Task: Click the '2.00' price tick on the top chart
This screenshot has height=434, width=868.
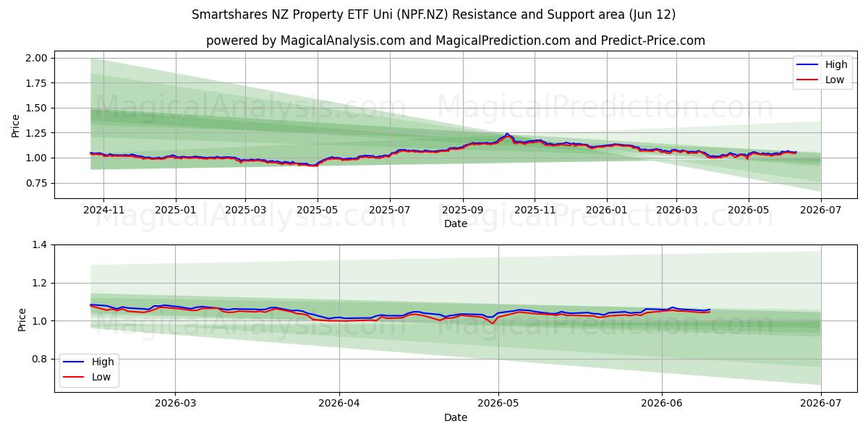Action: 36,58
